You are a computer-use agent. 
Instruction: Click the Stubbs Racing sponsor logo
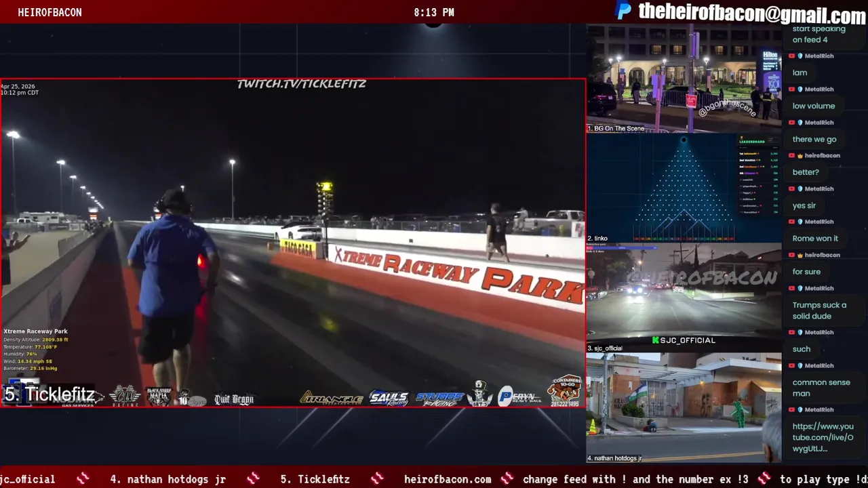440,398
